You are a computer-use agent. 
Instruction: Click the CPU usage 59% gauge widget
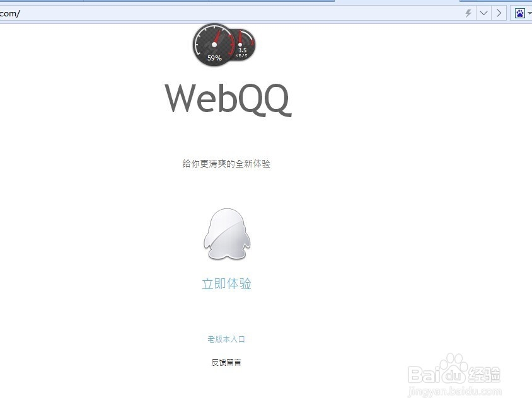[x=214, y=45]
